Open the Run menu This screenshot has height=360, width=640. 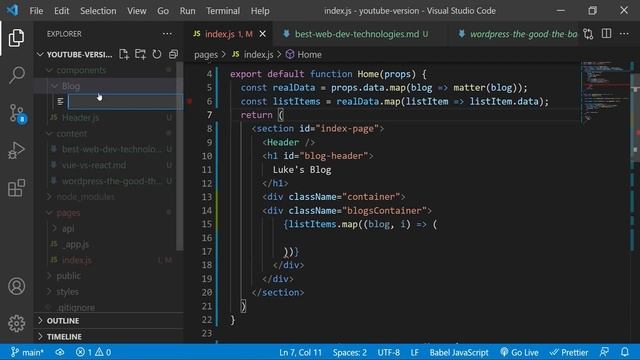coord(187,11)
